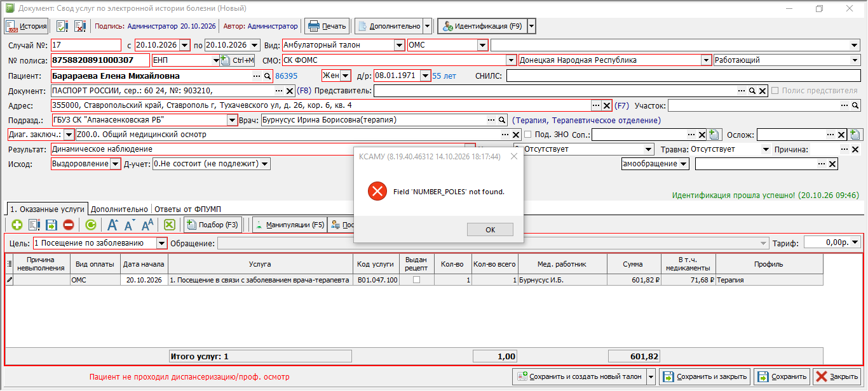Click the document green-check sign icon in top toolbar

tap(62, 26)
